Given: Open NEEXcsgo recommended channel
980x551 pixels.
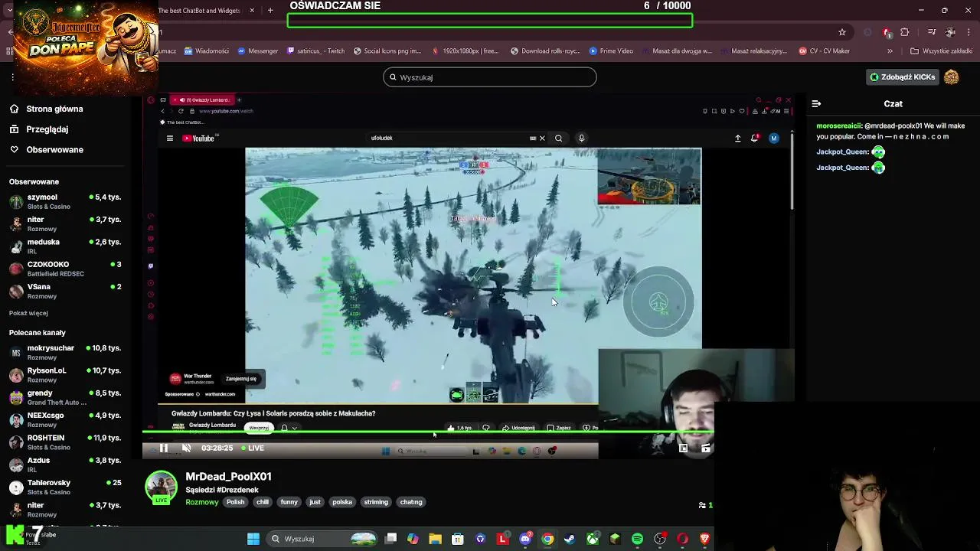Looking at the screenshot, I should click(65, 419).
